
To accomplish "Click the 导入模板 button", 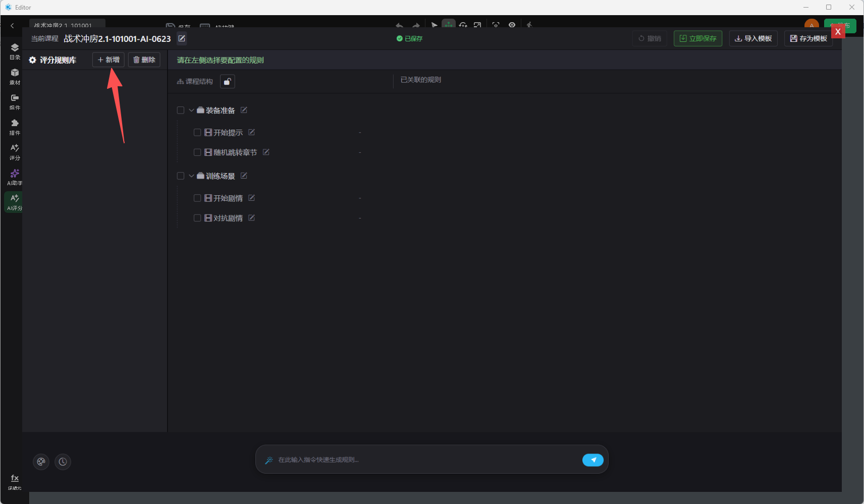I will click(753, 38).
